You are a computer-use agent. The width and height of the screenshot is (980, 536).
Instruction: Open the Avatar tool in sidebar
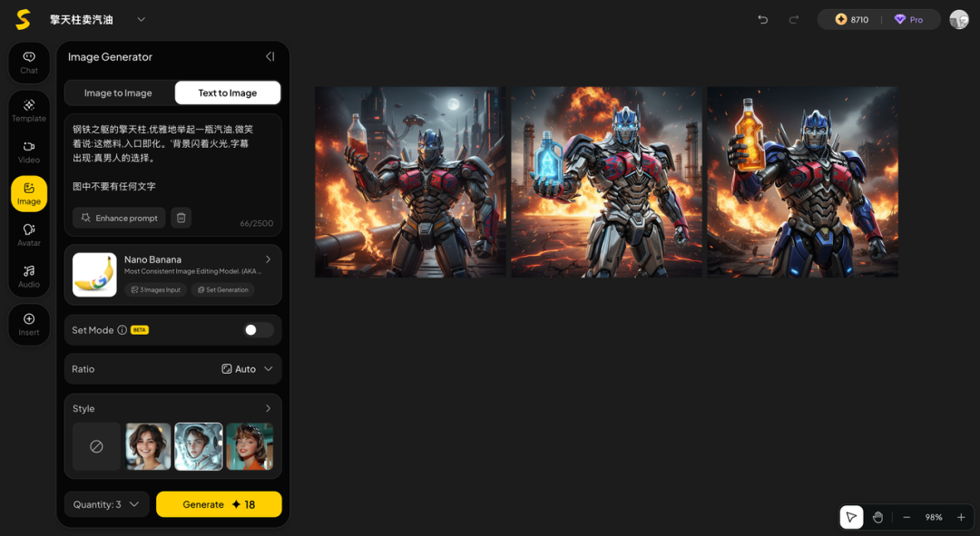(x=29, y=235)
